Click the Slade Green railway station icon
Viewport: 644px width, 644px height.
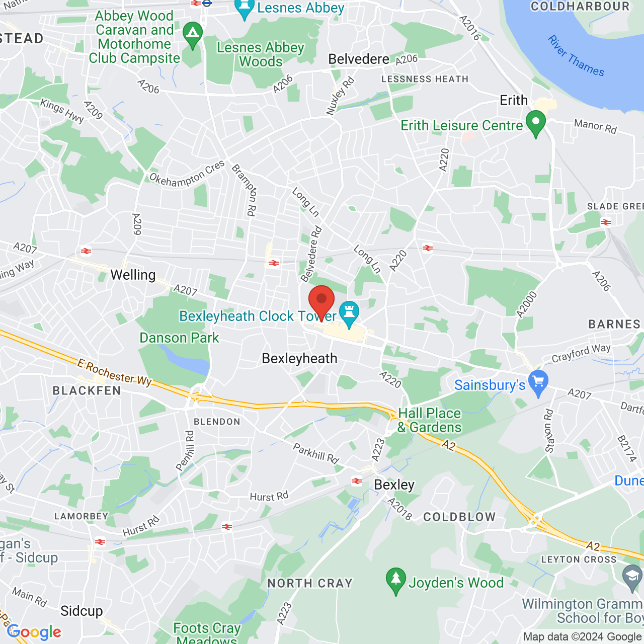[x=606, y=222]
